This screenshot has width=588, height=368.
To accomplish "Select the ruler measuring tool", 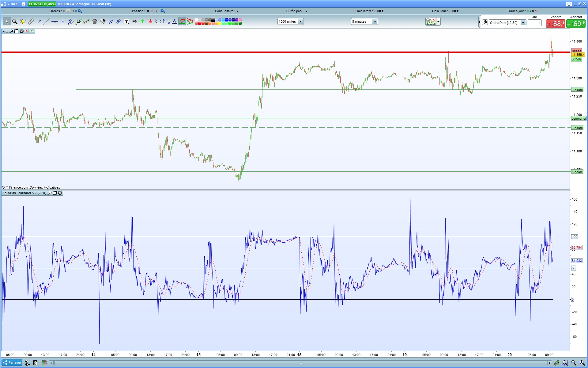I will point(31,21).
